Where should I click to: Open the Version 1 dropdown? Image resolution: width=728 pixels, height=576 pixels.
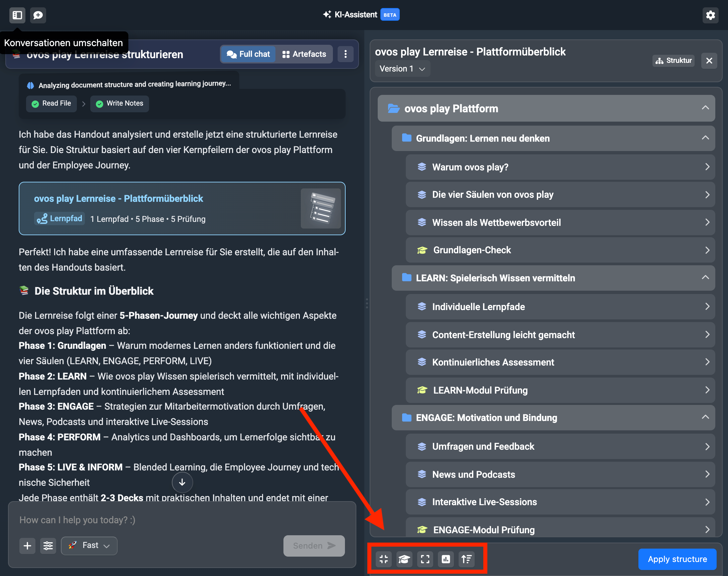tap(402, 69)
